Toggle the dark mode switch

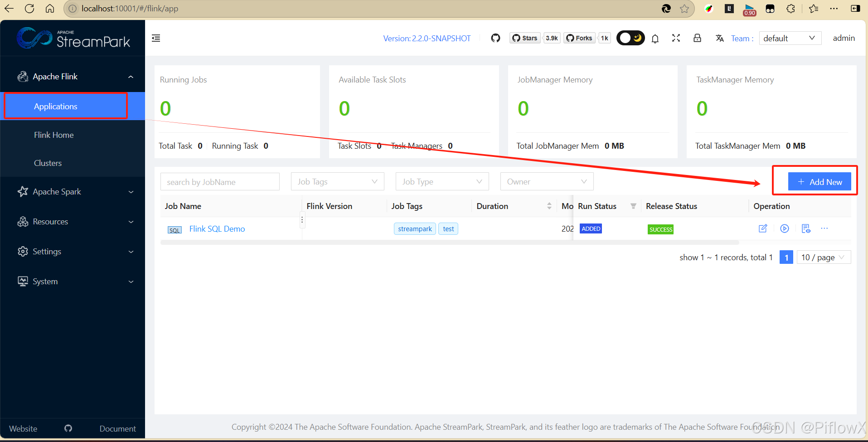[x=630, y=38]
